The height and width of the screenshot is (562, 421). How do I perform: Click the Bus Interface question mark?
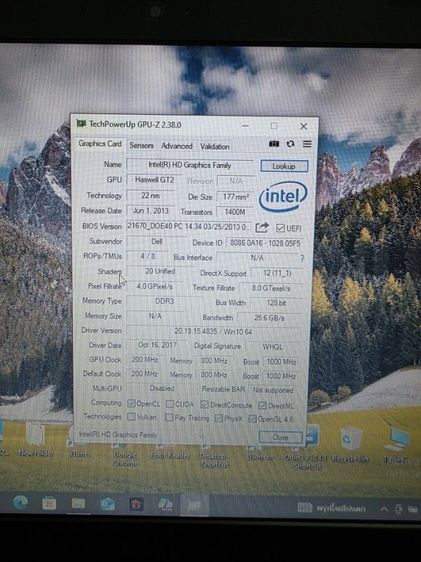pos(302,258)
